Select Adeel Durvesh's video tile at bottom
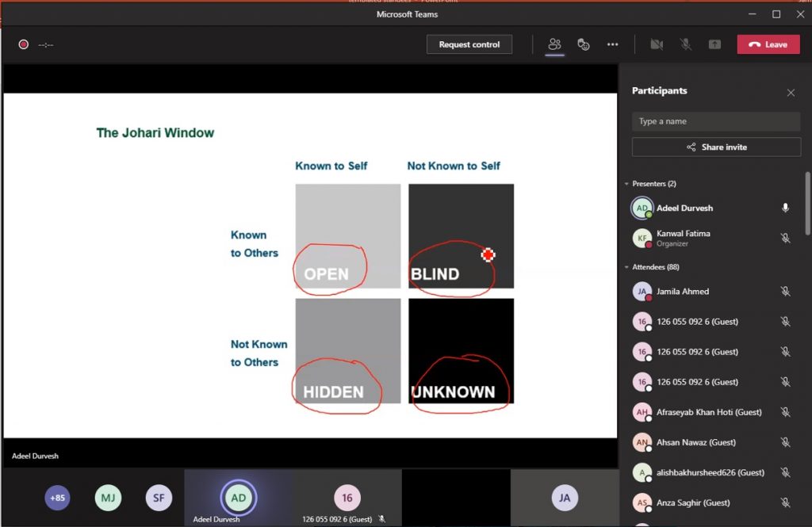This screenshot has height=527, width=812. [239, 498]
